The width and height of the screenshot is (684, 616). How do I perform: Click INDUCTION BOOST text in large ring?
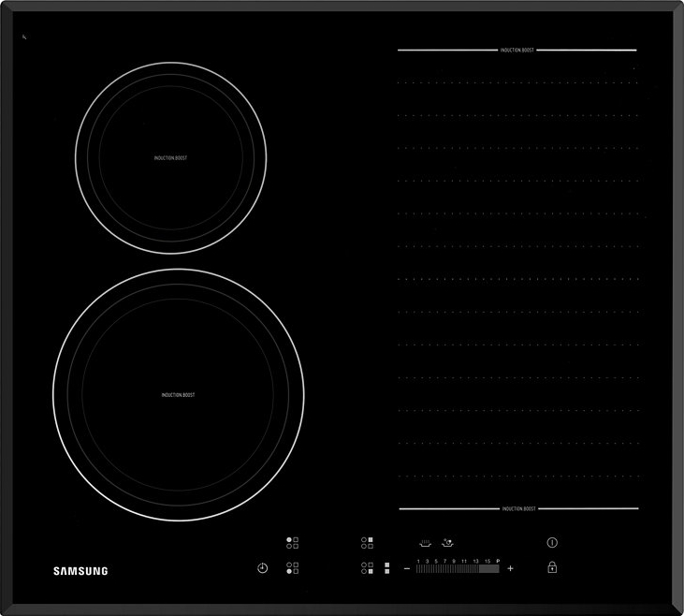click(179, 395)
